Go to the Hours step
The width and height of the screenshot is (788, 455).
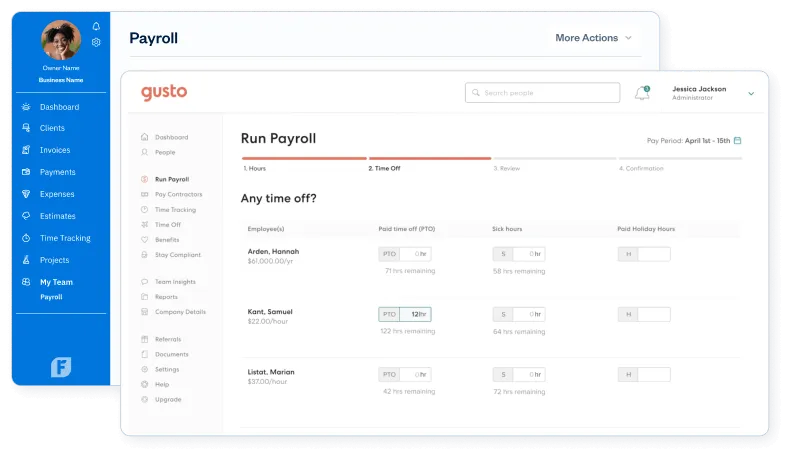pos(255,168)
